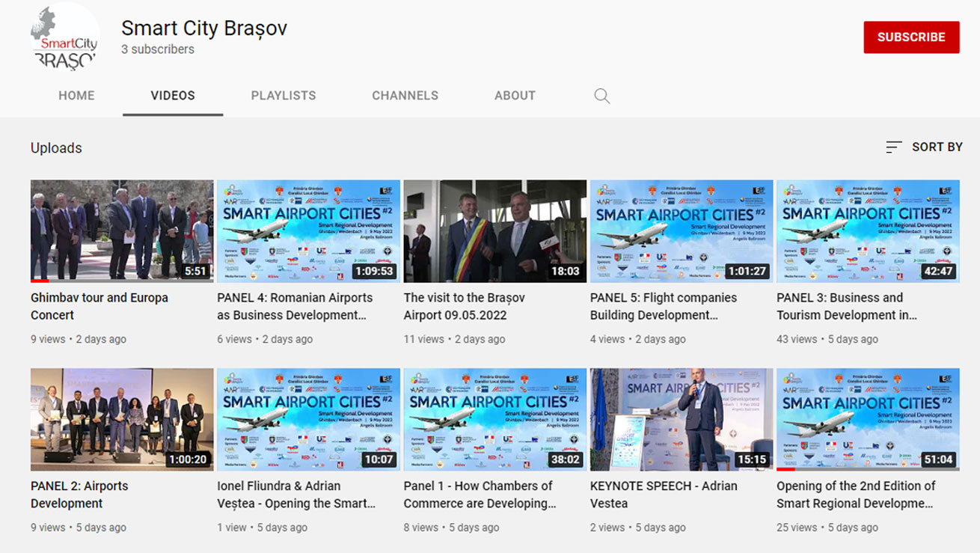Screen dimensions: 980x553
Task: Click the channel search magnifier icon
Action: click(x=601, y=96)
